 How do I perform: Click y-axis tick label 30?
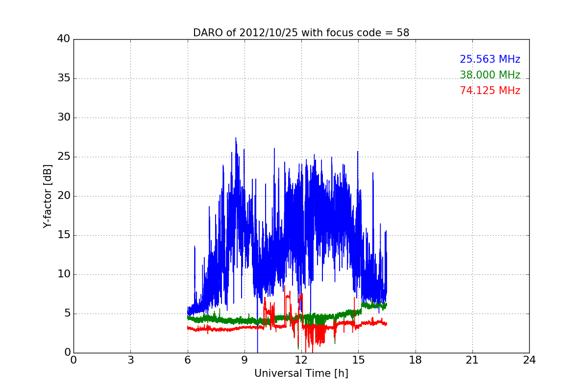(64, 118)
